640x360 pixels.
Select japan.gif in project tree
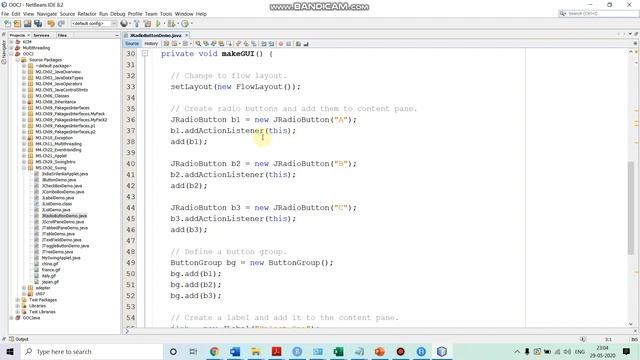click(x=50, y=282)
